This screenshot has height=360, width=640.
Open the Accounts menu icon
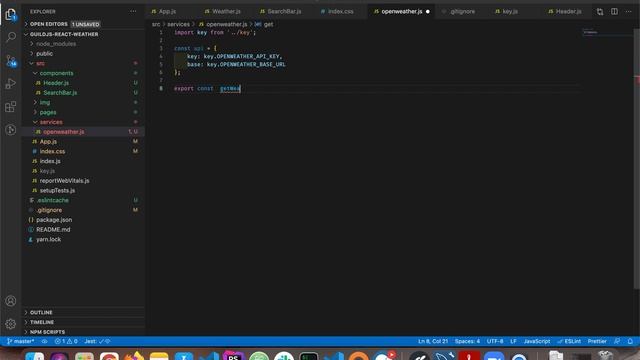tap(11, 301)
